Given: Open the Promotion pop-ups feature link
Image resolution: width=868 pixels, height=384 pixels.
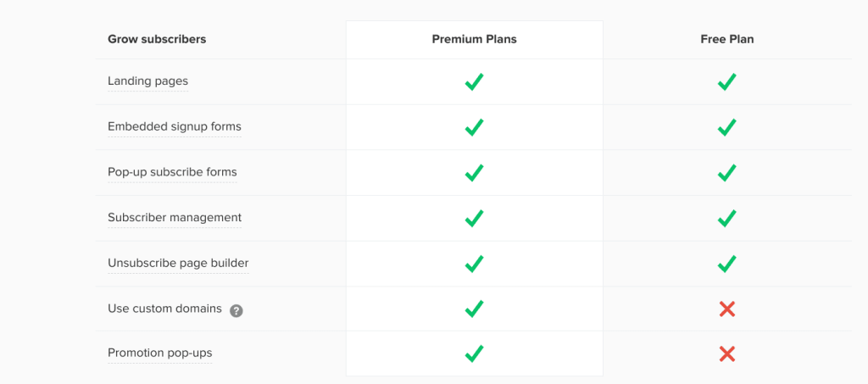Looking at the screenshot, I should pos(160,353).
